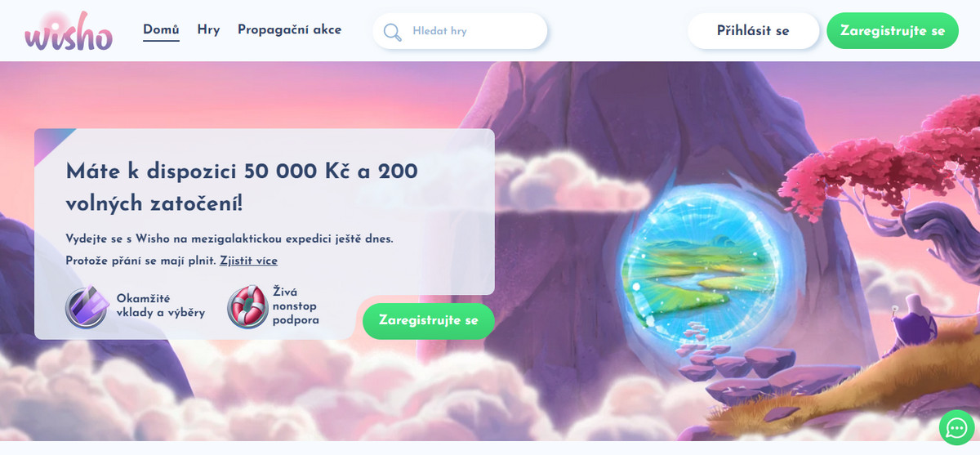Viewport: 980px width, 455px height.
Task: Click the Wisho logo
Action: coord(69,31)
